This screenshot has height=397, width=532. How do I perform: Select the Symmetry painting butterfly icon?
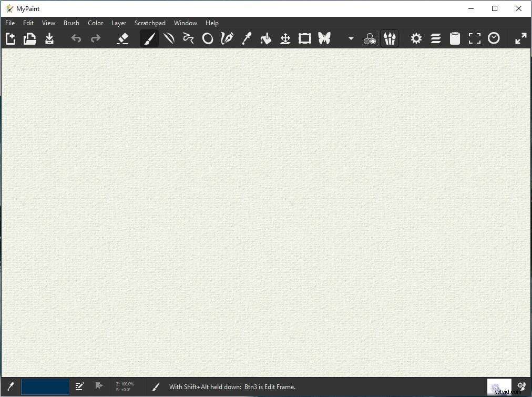[324, 38]
